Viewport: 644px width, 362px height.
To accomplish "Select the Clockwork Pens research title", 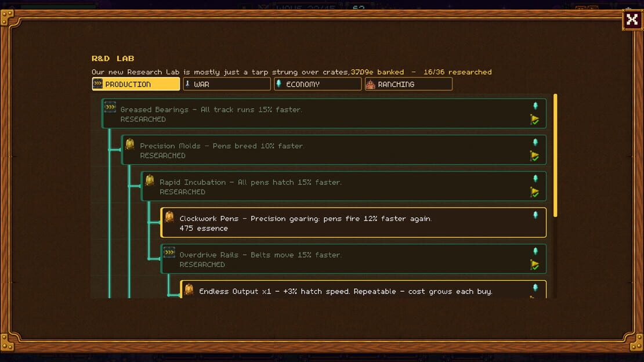I will 209,219.
